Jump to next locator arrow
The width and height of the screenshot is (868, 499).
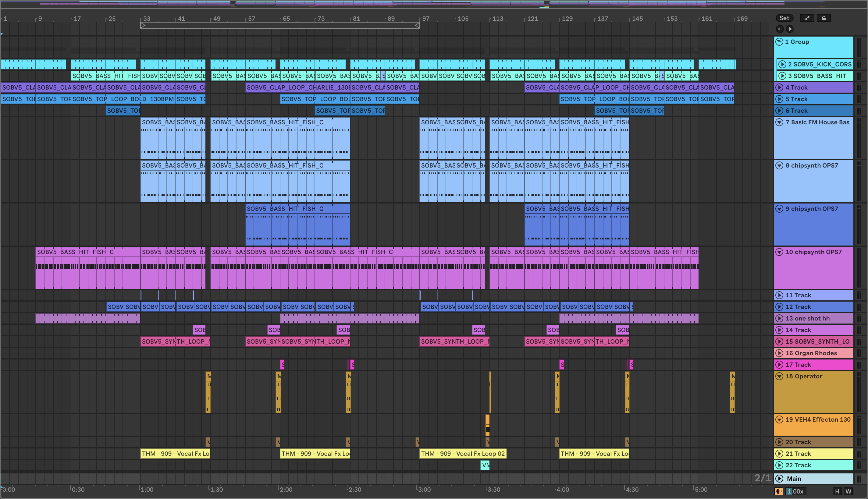pos(789,29)
